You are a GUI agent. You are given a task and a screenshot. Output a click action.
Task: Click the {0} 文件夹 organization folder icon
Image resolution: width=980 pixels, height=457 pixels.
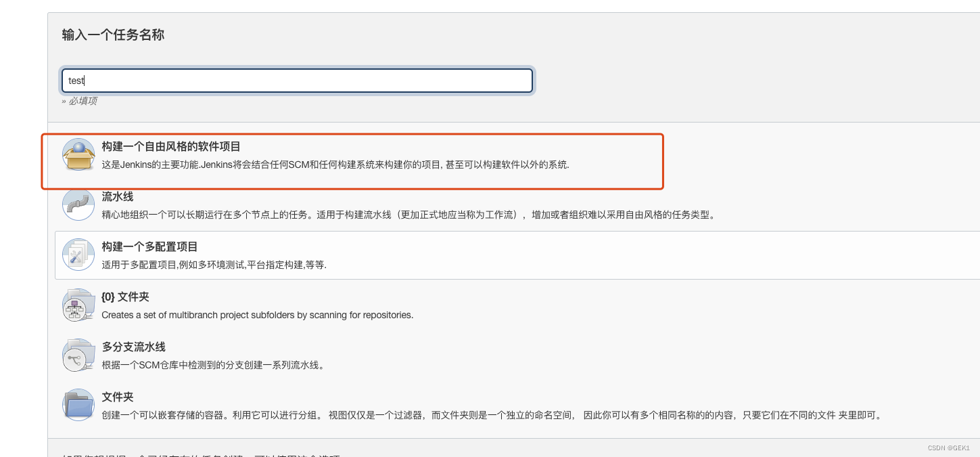(78, 305)
